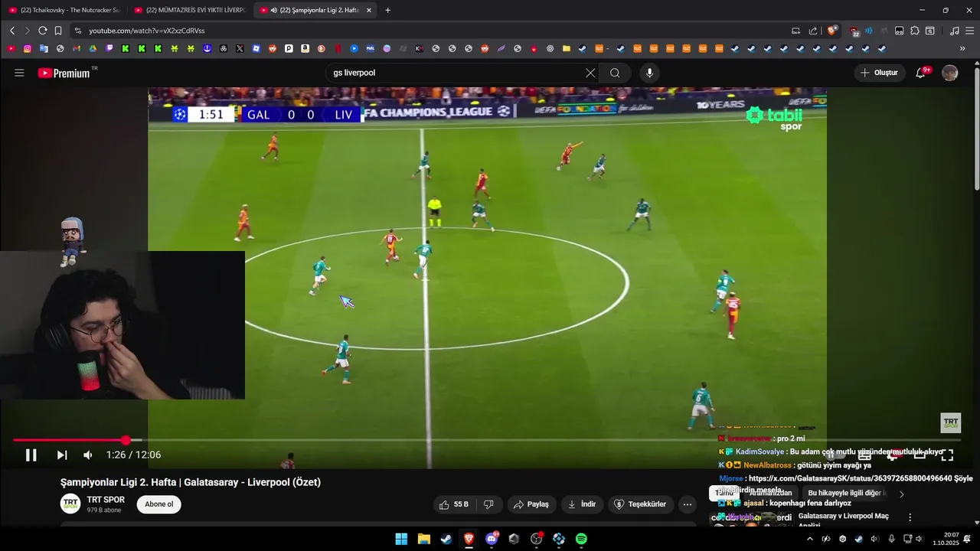Open the Twitch bookmark
The height and width of the screenshot is (551, 980).
(109, 48)
